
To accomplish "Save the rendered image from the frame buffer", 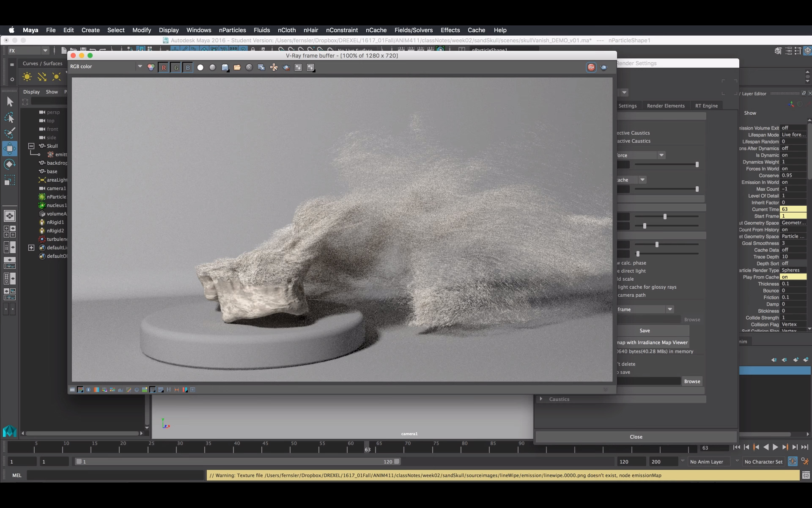I will coord(225,67).
